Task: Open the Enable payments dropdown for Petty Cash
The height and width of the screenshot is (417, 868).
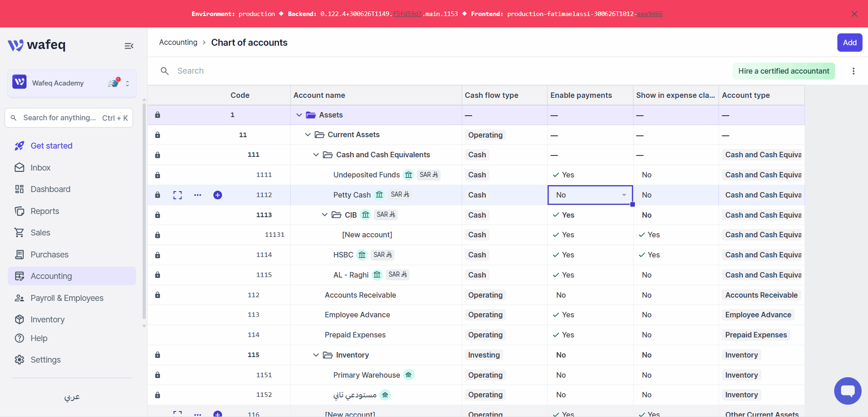Action: pos(590,195)
